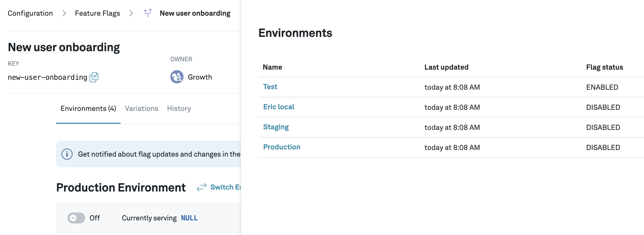This screenshot has width=644, height=235.
Task: Go to Configuration in breadcrumb
Action: pyautogui.click(x=30, y=13)
